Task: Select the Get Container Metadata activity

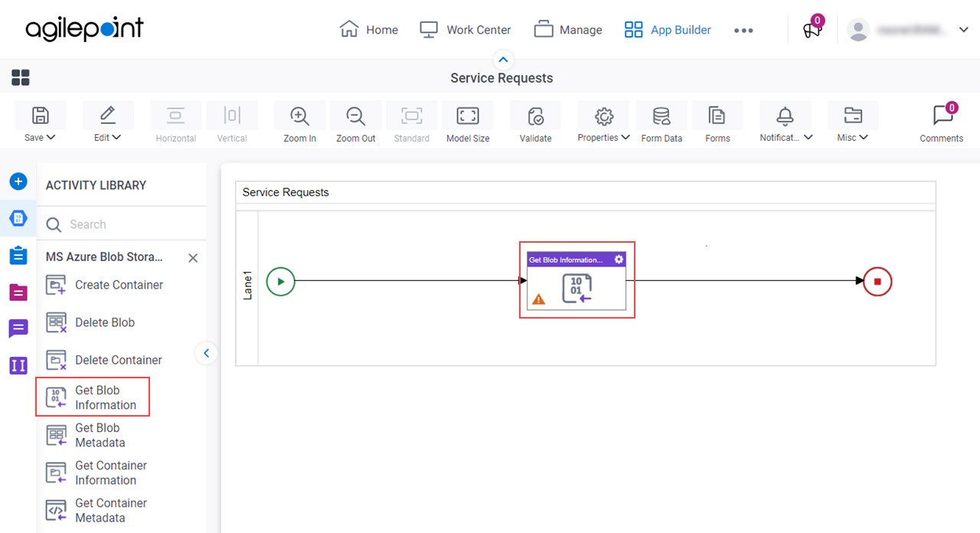Action: tap(96, 510)
